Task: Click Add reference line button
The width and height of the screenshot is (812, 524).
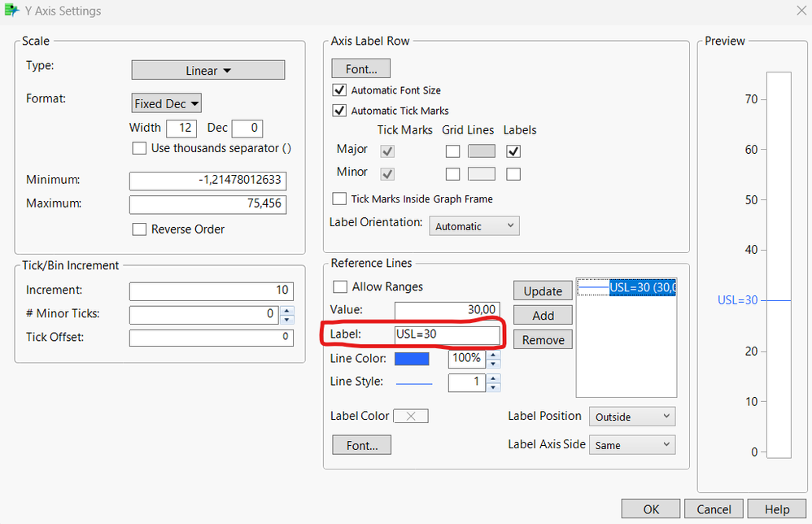Action: point(543,316)
